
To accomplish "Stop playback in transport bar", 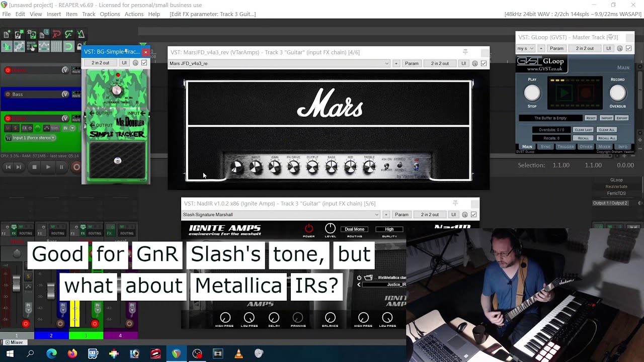I will (34, 167).
